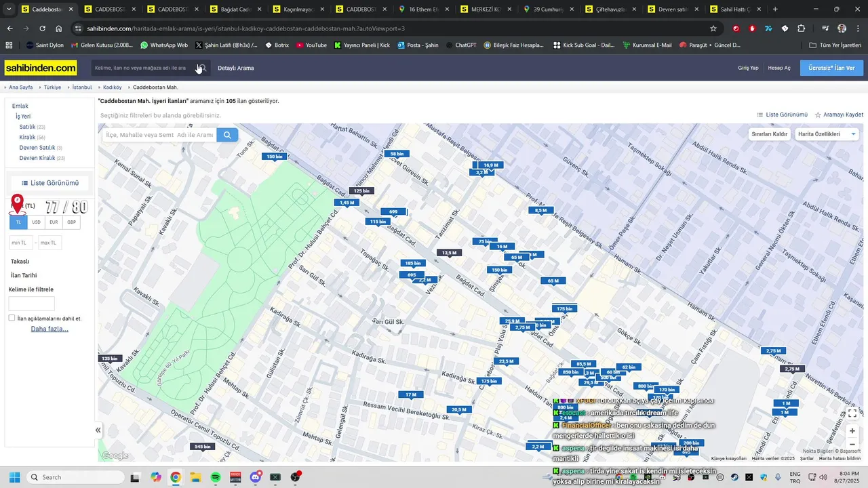Click Hesap Aç link

tap(779, 68)
